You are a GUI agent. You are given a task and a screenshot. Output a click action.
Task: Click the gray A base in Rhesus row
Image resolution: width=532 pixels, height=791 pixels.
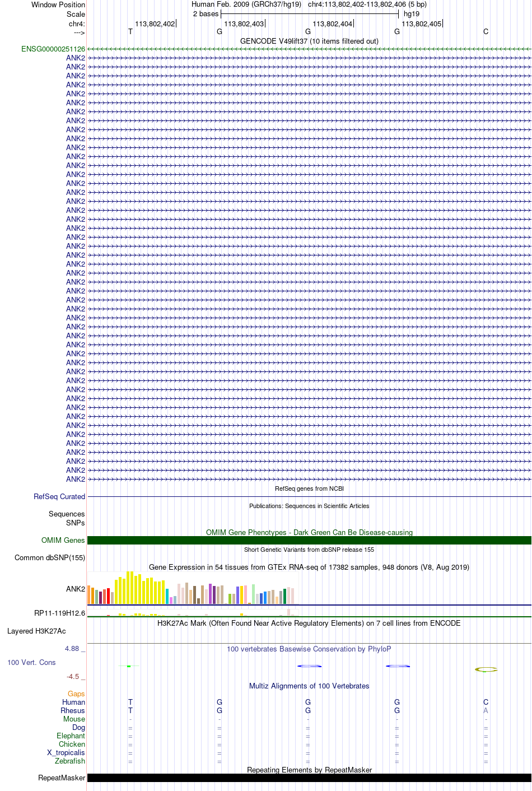coord(486,711)
